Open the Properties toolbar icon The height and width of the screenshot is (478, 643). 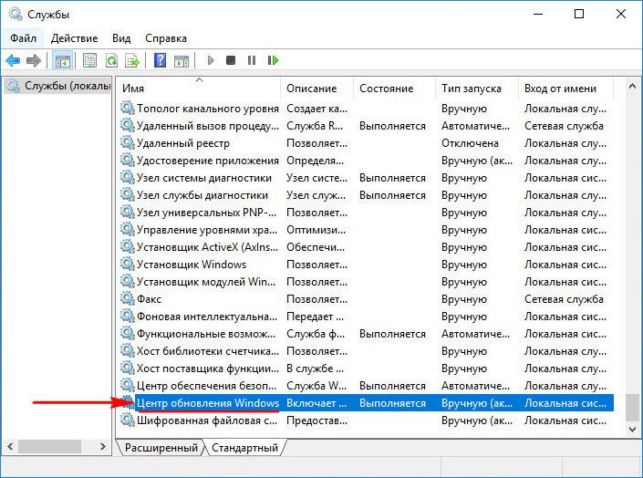[90, 61]
